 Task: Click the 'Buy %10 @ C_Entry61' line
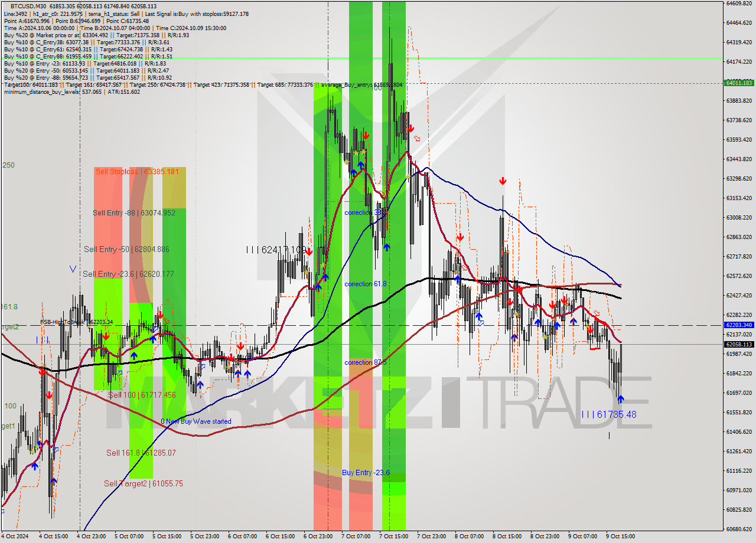pos(88,50)
